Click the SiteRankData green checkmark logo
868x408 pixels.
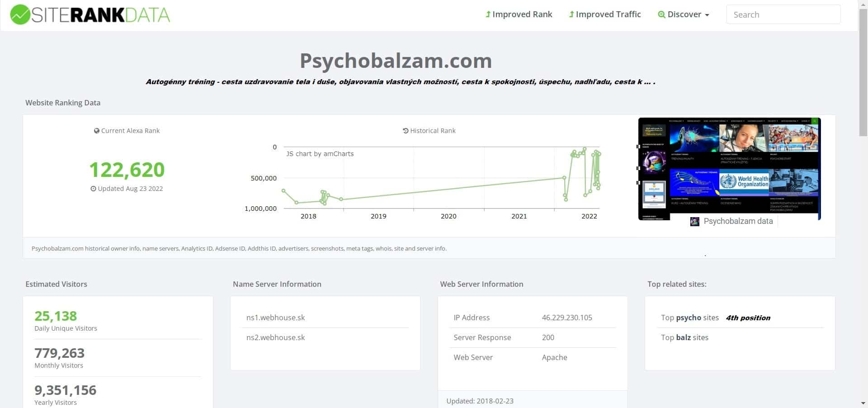(20, 14)
